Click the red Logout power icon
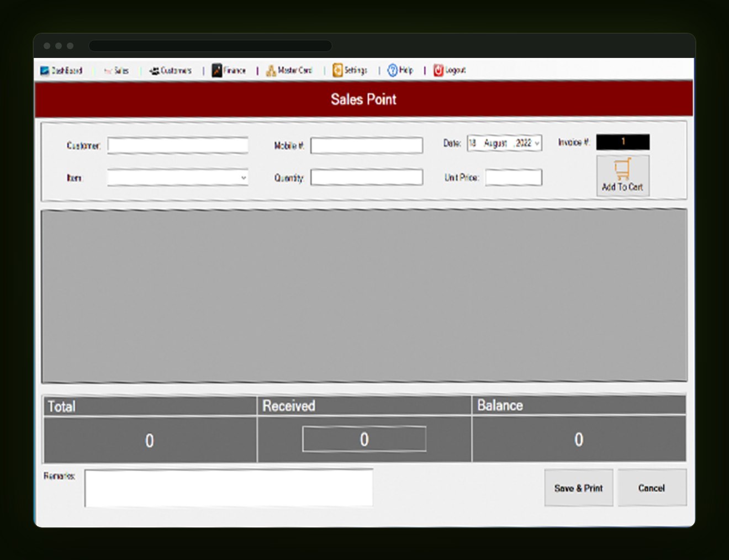The image size is (729, 560). pos(439,70)
